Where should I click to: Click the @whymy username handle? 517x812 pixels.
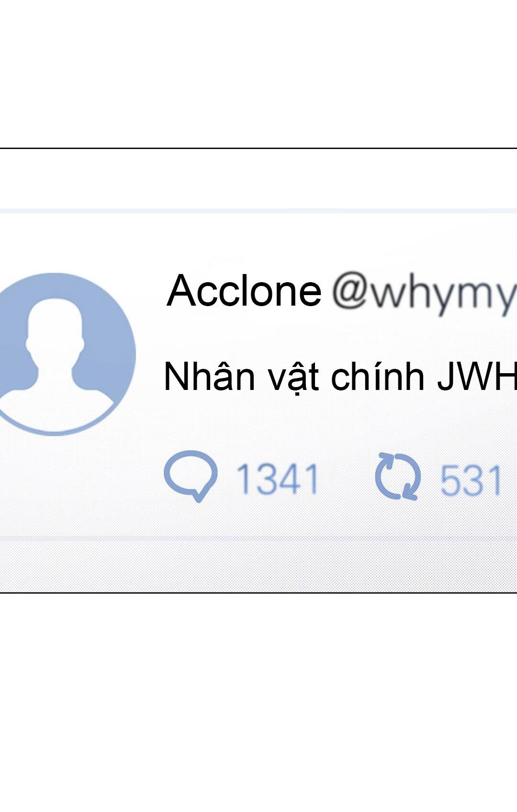425,293
